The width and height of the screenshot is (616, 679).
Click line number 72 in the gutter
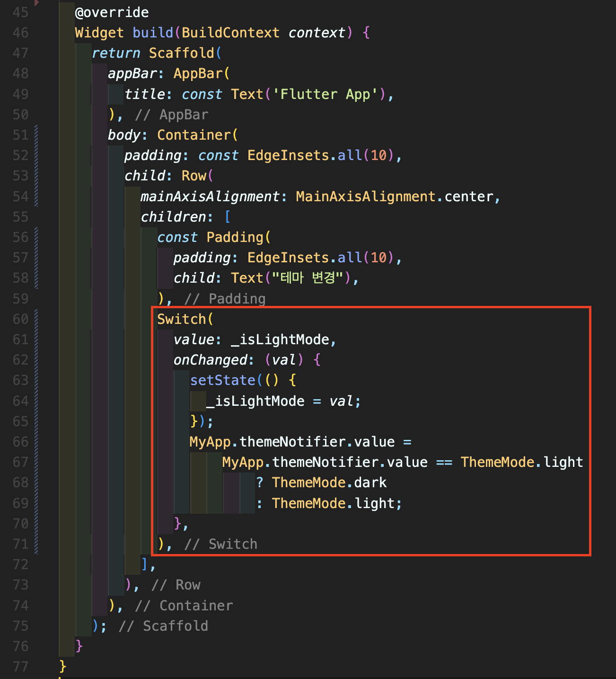20,564
